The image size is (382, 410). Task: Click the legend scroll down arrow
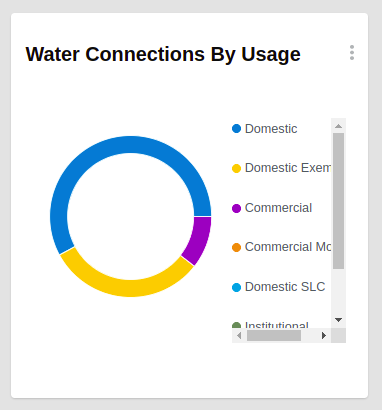tap(338, 320)
